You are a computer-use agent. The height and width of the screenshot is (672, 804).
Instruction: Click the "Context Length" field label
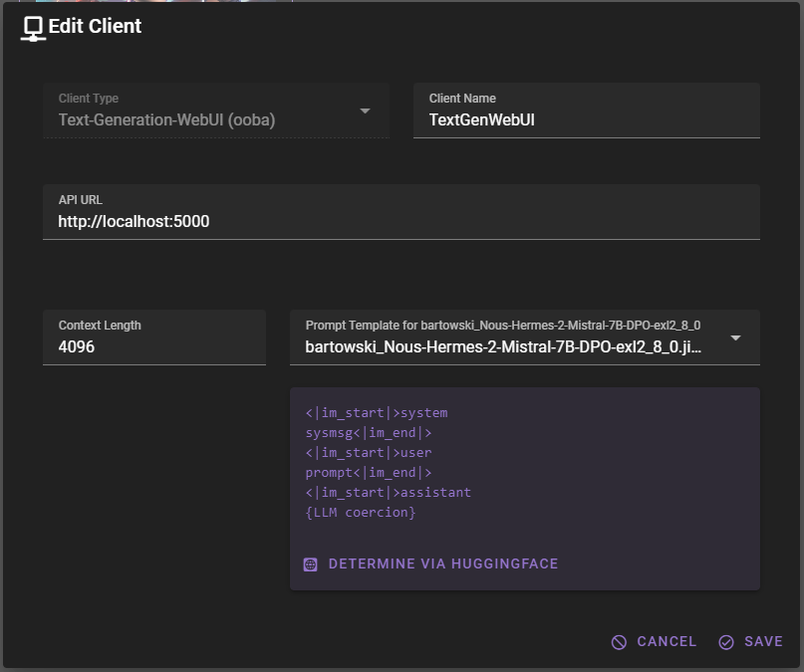100,326
